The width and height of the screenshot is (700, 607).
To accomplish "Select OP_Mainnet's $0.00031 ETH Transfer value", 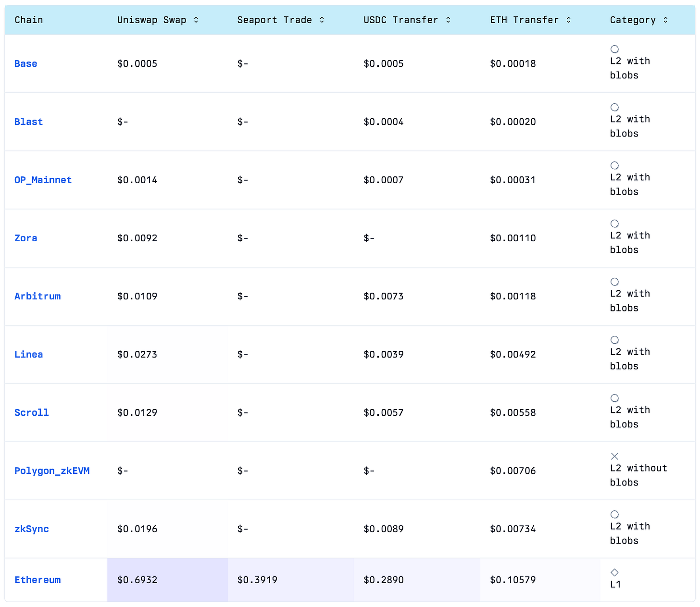I will point(513,180).
